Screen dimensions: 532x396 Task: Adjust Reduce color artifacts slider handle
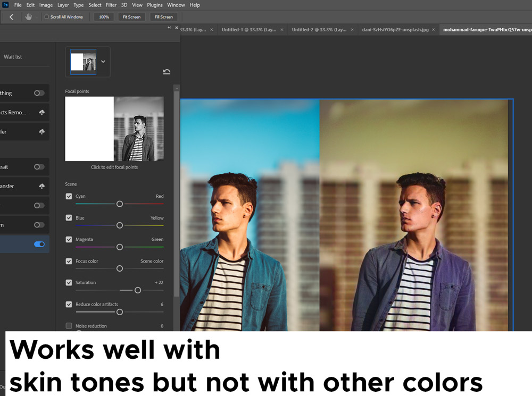(x=119, y=312)
